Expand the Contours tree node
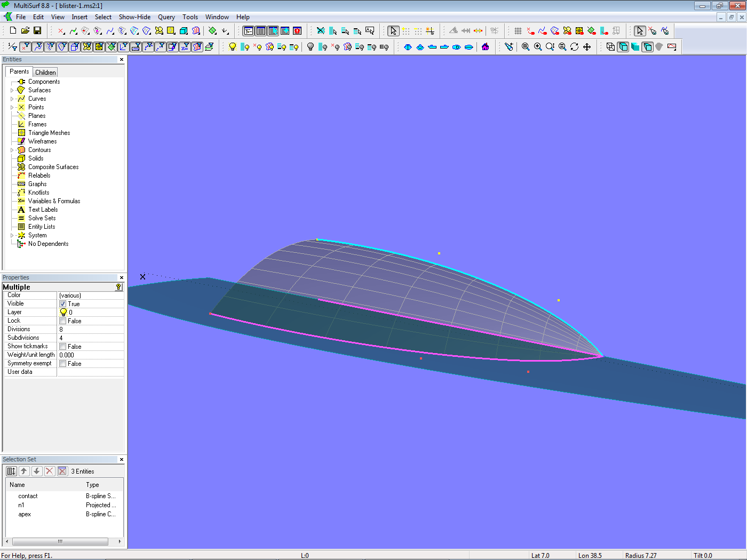This screenshot has width=747, height=560. [x=12, y=150]
